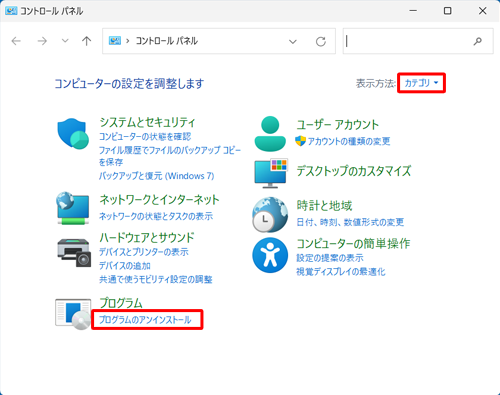Click 設定の提案の表示 link

pos(330,258)
